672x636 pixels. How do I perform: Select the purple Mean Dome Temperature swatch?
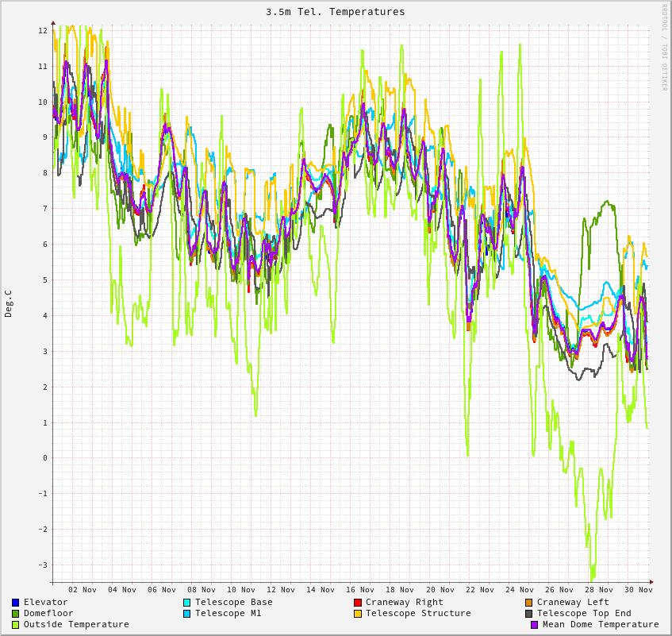tap(535, 625)
